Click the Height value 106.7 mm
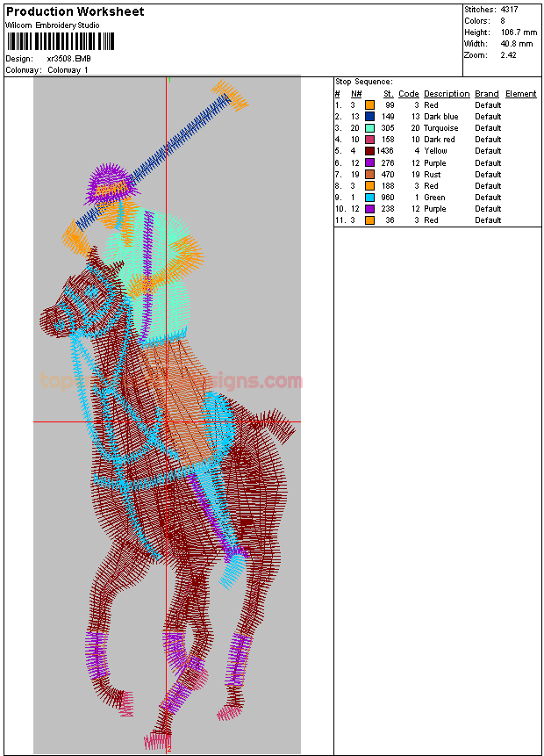The width and height of the screenshot is (544, 756). click(x=519, y=32)
